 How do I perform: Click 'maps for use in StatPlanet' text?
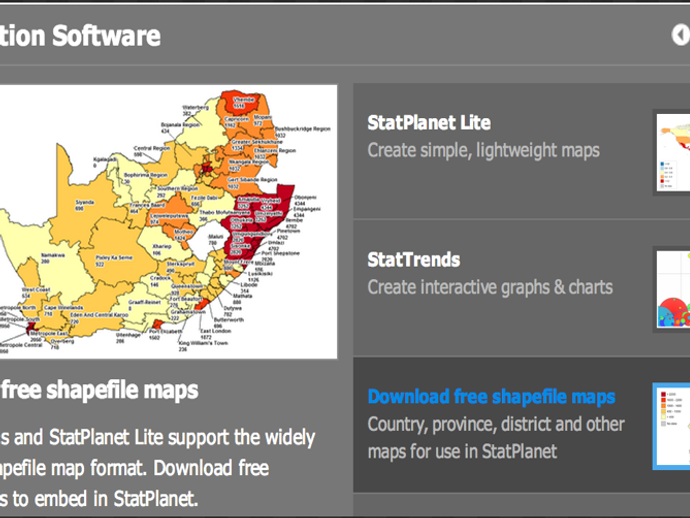tap(462, 452)
